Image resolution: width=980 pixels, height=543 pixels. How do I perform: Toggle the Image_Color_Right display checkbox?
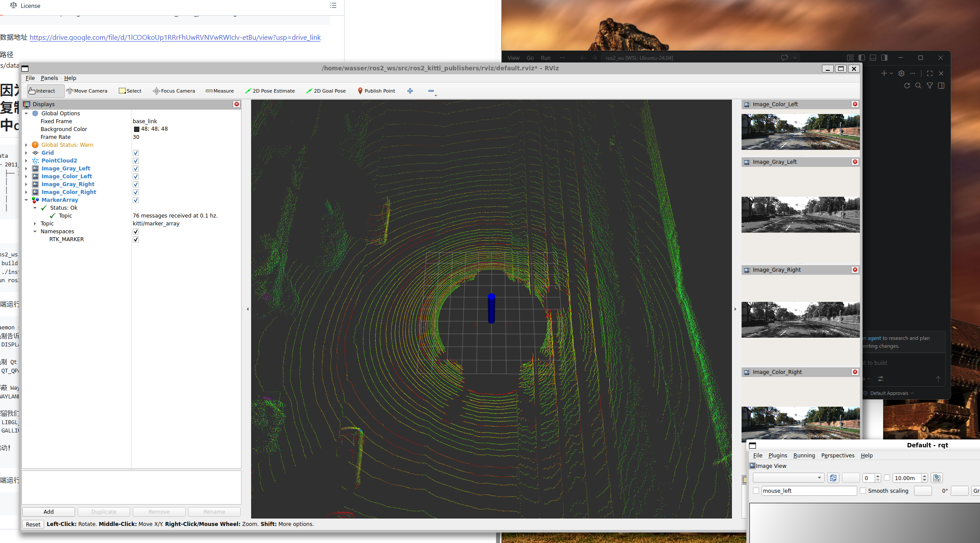(x=136, y=192)
